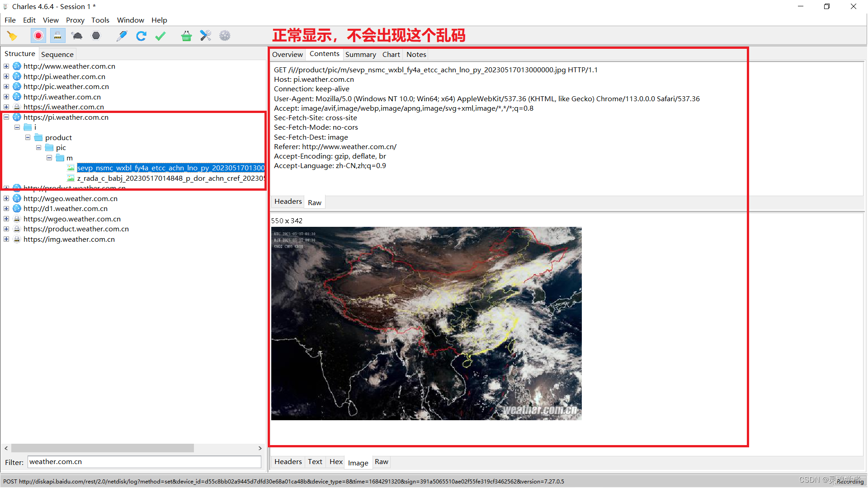Toggle SSL Proxying lock icon
The height and width of the screenshot is (488, 868).
(x=57, y=36)
